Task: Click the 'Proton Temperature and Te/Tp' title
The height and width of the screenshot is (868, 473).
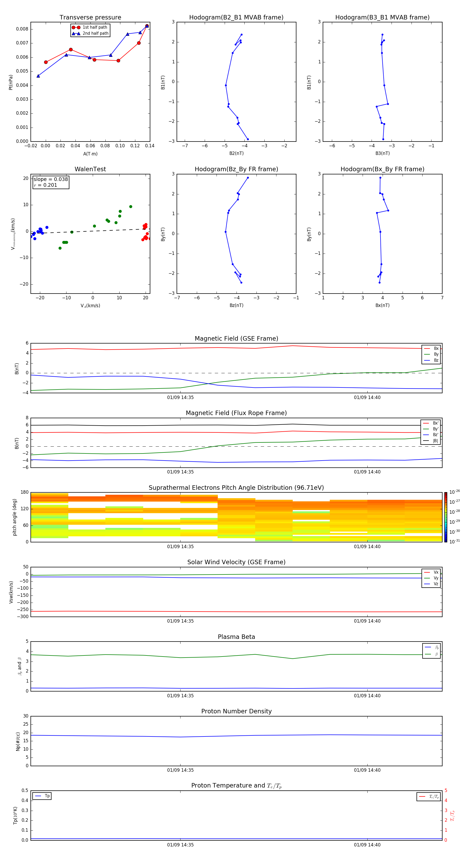Action: [x=236, y=785]
